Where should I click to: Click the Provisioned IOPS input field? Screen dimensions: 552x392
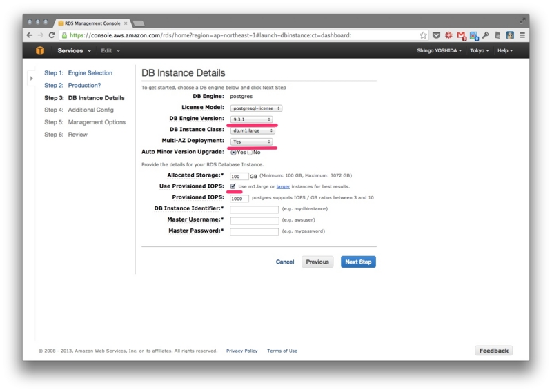pos(239,198)
